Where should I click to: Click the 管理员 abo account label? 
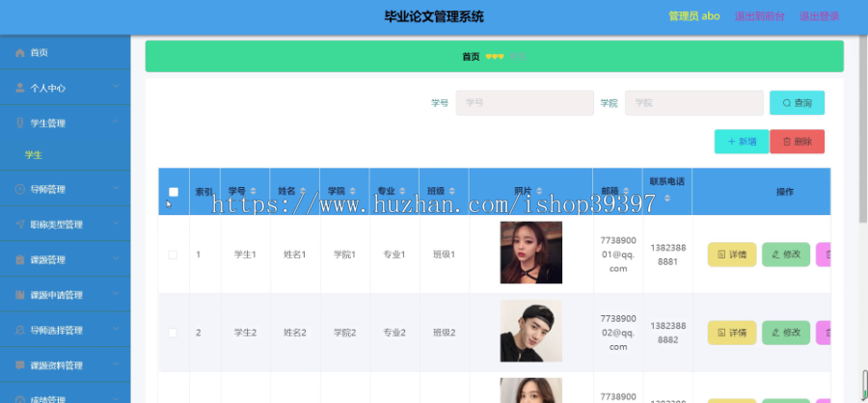(694, 16)
